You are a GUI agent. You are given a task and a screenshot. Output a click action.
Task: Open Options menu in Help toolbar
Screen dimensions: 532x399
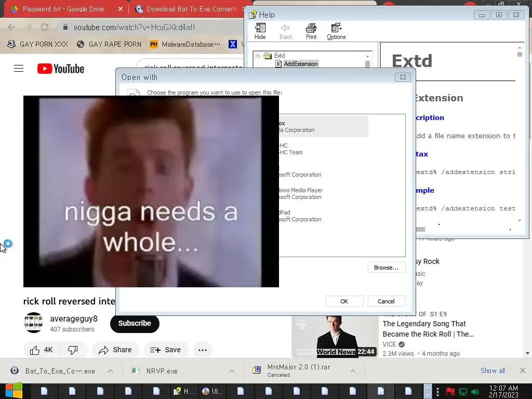336,32
